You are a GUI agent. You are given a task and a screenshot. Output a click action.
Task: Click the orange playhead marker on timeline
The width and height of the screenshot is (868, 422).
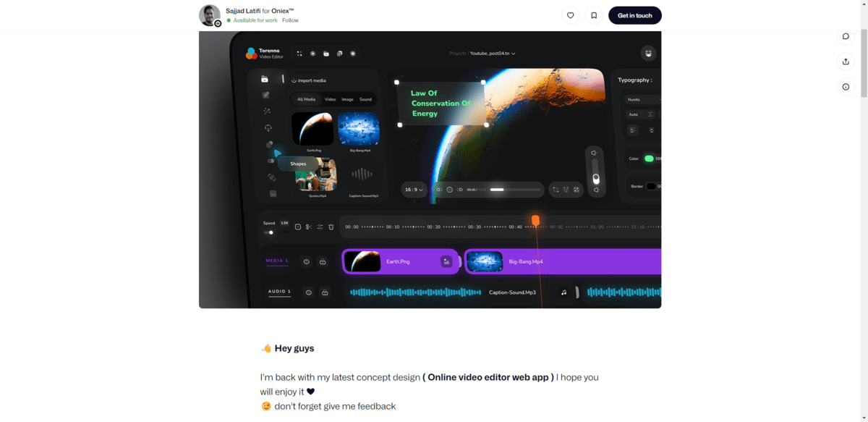click(535, 220)
